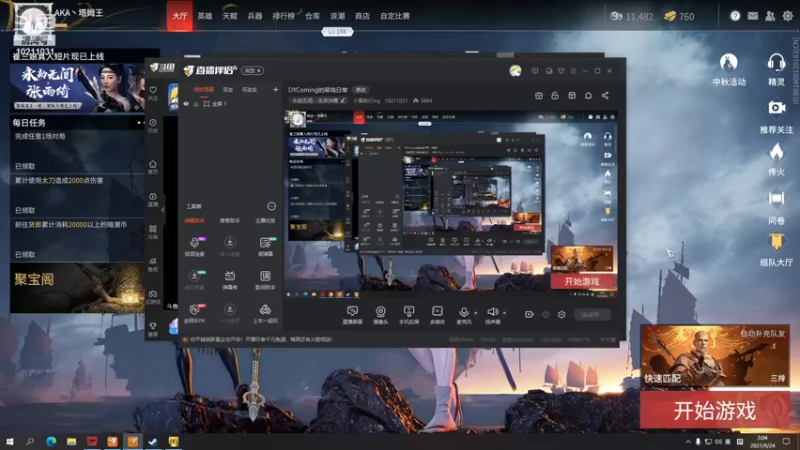The width and height of the screenshot is (800, 450).
Task: Open 商店 tab in game menu
Action: 362,16
